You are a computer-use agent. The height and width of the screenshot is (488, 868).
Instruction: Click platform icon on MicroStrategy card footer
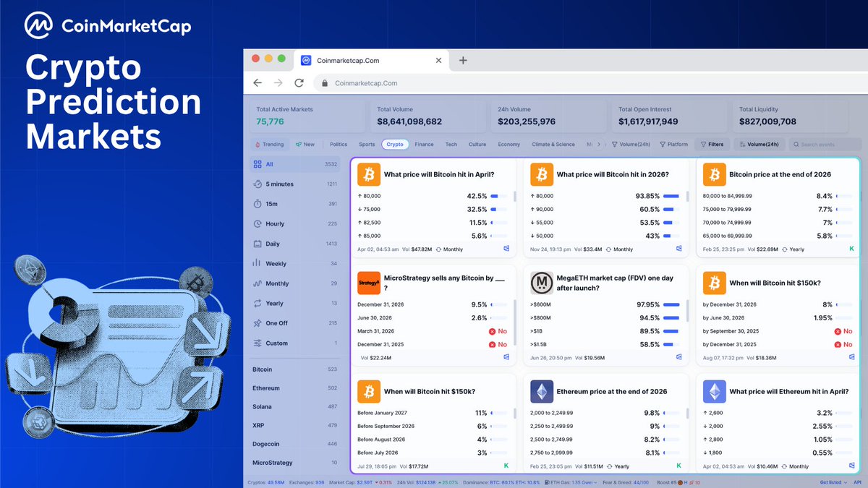pos(506,357)
